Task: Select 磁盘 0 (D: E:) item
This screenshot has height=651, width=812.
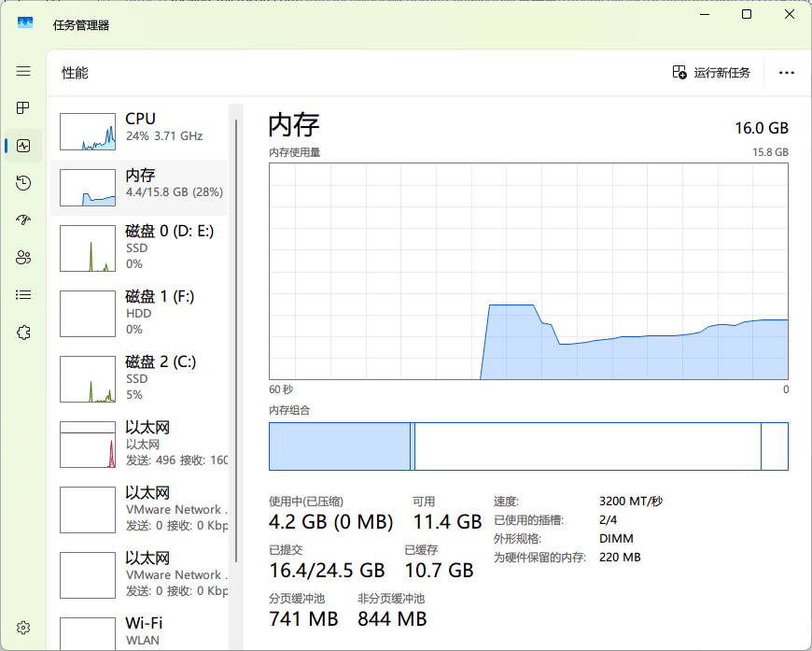Action: pyautogui.click(x=139, y=248)
